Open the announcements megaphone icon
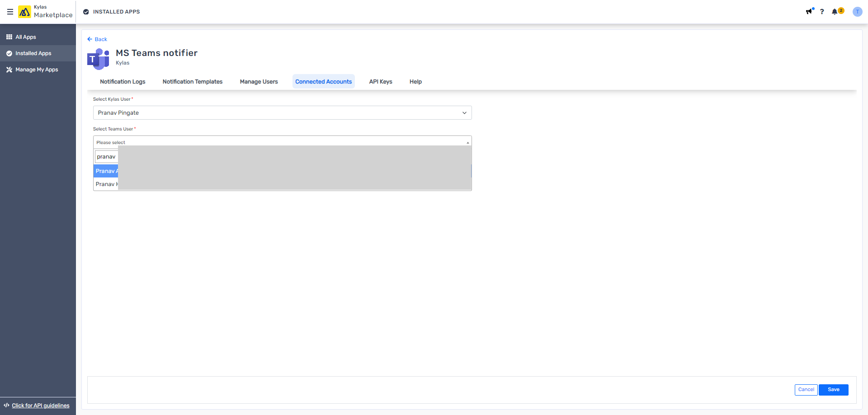 (809, 11)
